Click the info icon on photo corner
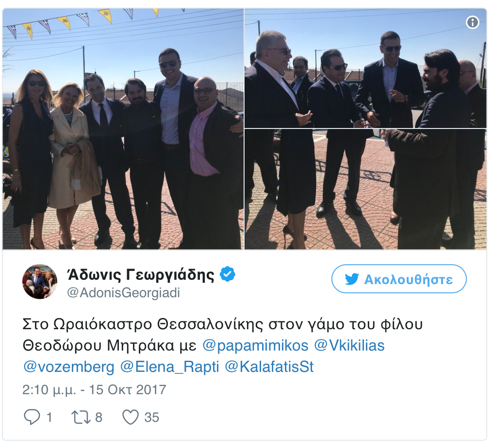Image resolution: width=494 pixels, height=448 pixels. click(x=473, y=22)
